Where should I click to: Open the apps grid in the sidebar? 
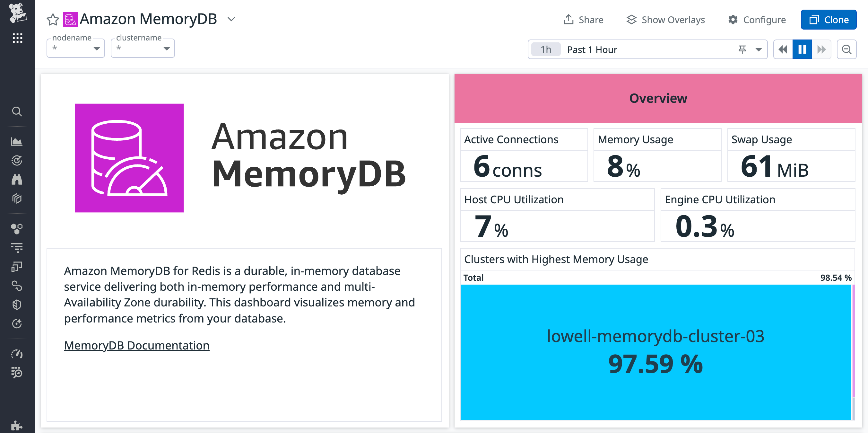click(x=17, y=39)
